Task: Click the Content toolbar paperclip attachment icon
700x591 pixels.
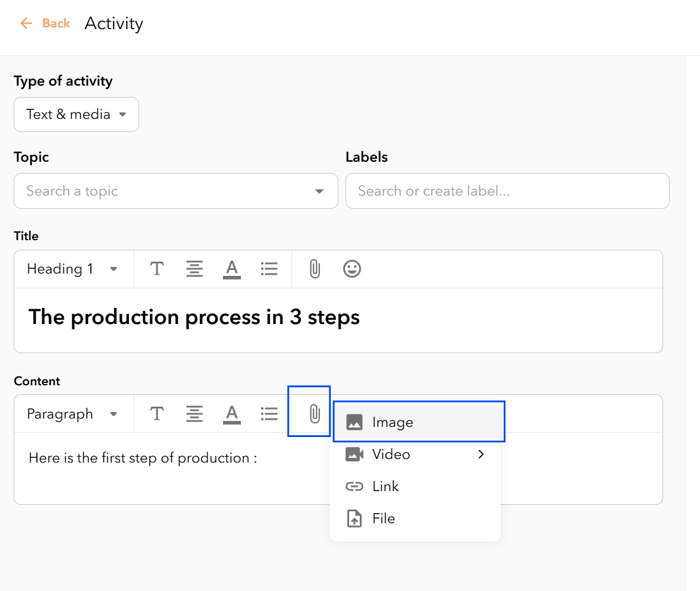Action: 315,414
